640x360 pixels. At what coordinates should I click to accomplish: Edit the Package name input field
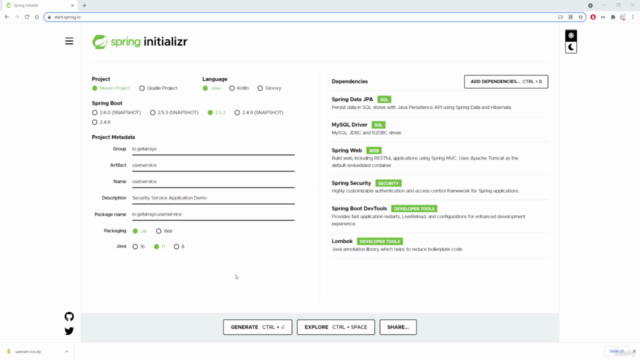coord(213,214)
